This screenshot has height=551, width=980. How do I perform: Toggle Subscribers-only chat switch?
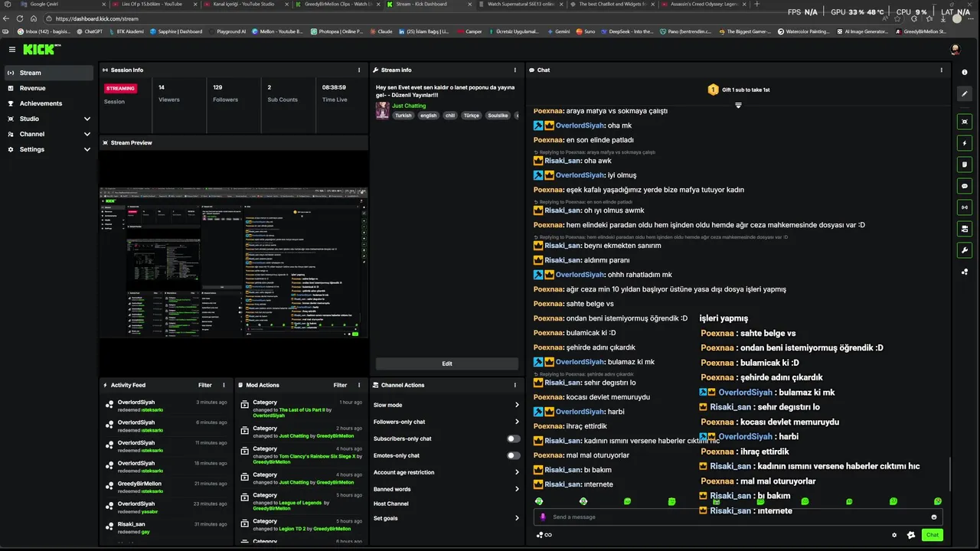[x=514, y=439]
